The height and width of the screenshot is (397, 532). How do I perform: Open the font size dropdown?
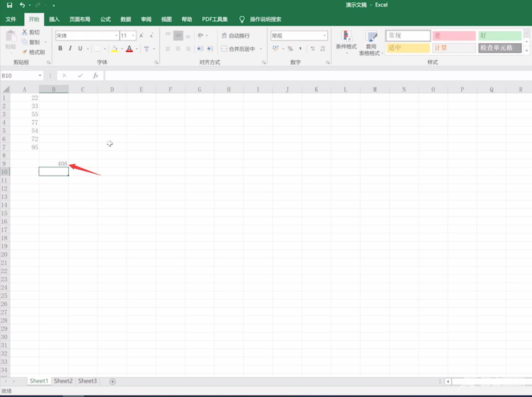[133, 36]
